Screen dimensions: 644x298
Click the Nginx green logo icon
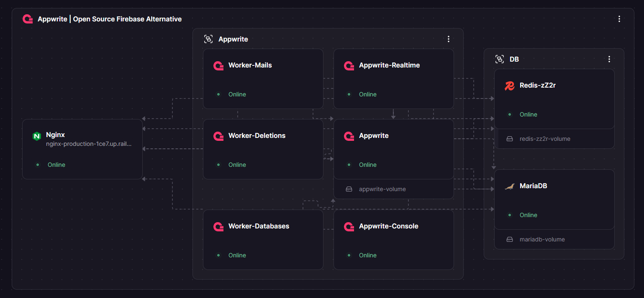tap(36, 136)
